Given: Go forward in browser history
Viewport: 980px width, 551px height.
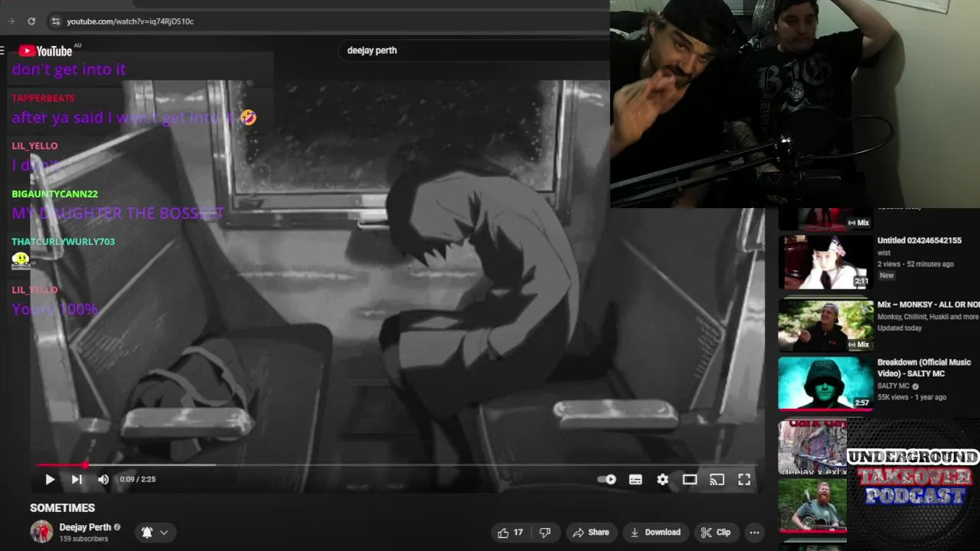Looking at the screenshot, I should [x=11, y=21].
